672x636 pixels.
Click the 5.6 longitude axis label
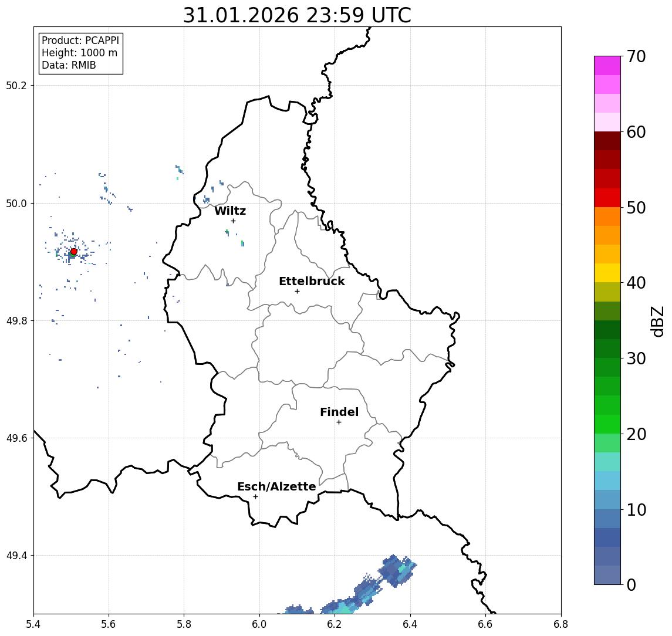point(109,624)
